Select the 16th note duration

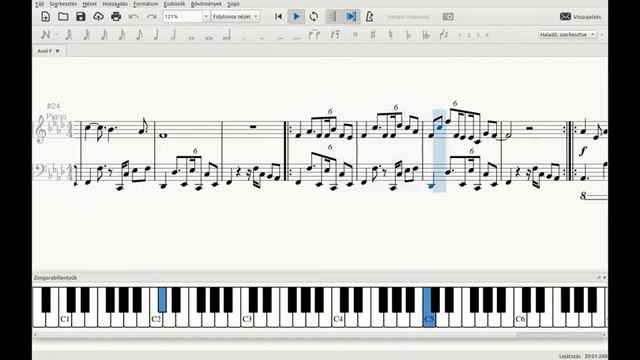pyautogui.click(x=122, y=35)
